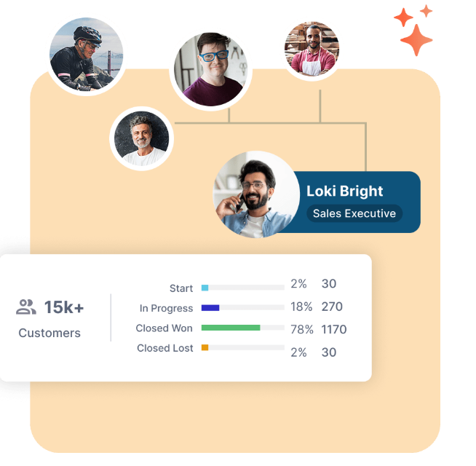Click the orange sparkle stars icon
Image resolution: width=476 pixels, height=466 pixels.
414,31
